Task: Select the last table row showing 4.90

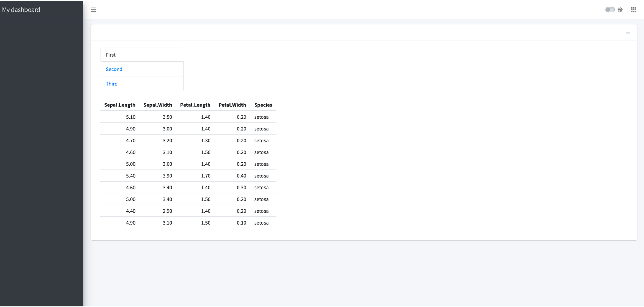Action: point(187,223)
